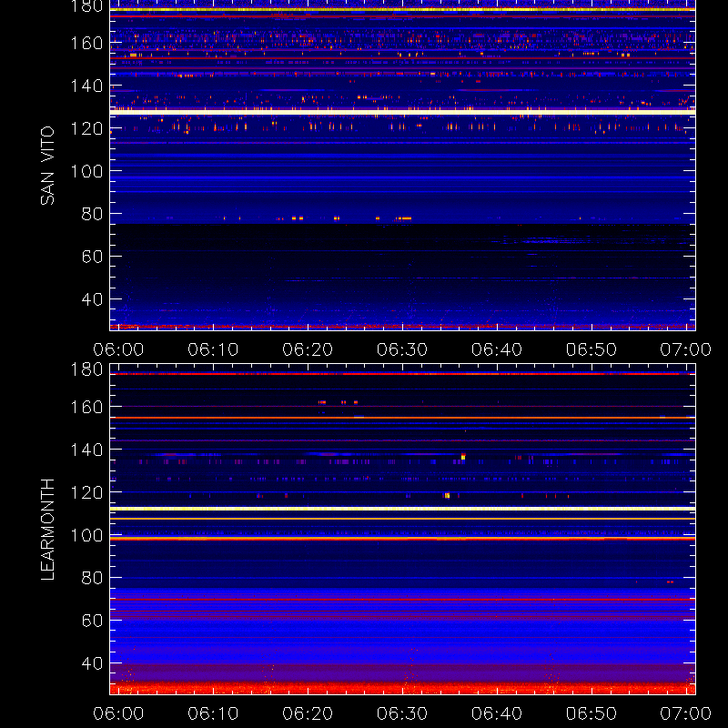Screen dimensions: 728x728
Task: Click the 07:00 time label under Learmonth plot
Action: tap(686, 713)
